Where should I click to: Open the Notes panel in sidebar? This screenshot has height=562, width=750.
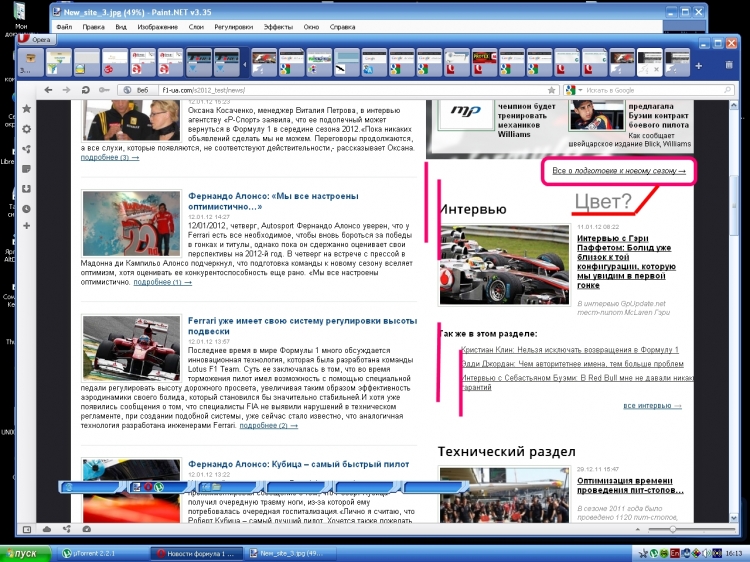pyautogui.click(x=27, y=169)
